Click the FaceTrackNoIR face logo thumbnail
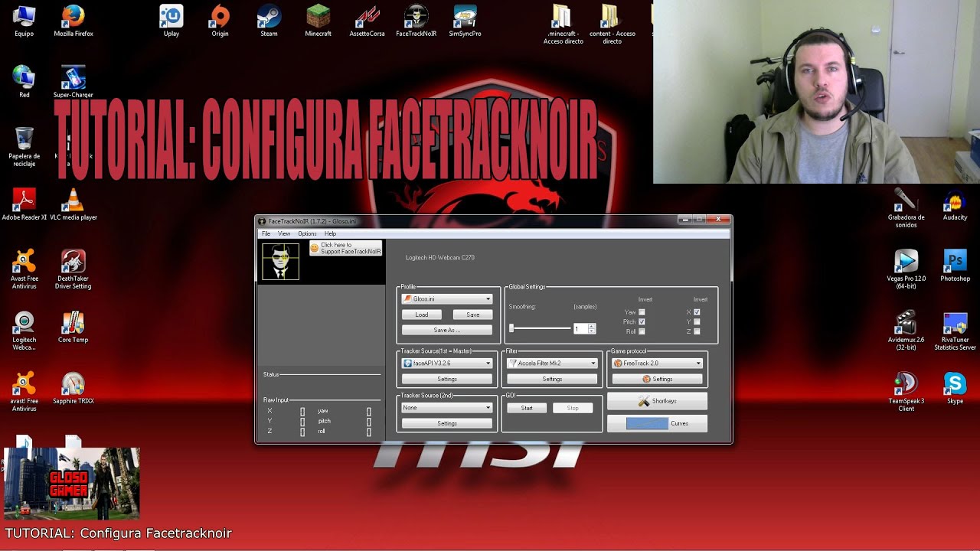980x551 pixels. click(280, 262)
